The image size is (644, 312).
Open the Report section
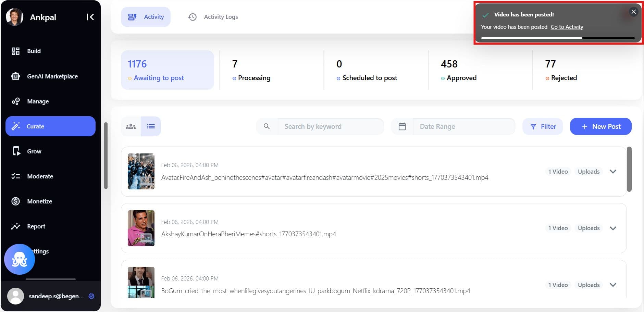coord(50,226)
